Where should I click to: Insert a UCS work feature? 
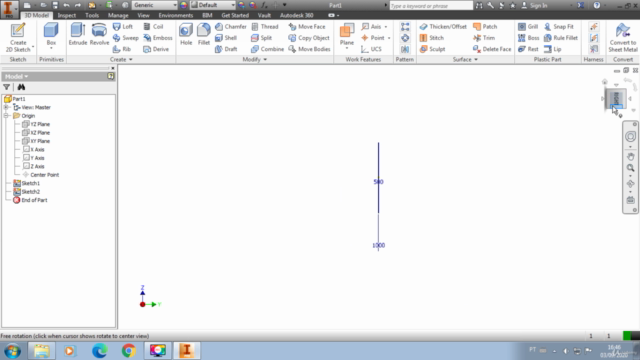tap(371, 49)
